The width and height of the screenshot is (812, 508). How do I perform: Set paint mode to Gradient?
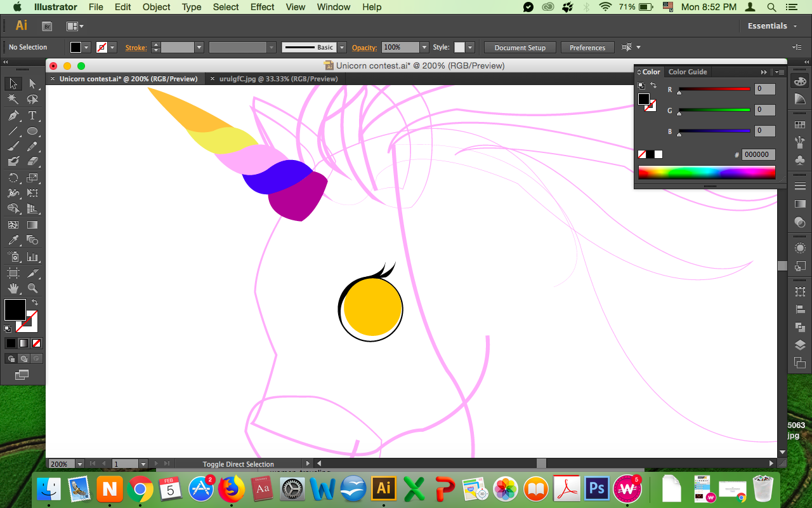pyautogui.click(x=23, y=343)
